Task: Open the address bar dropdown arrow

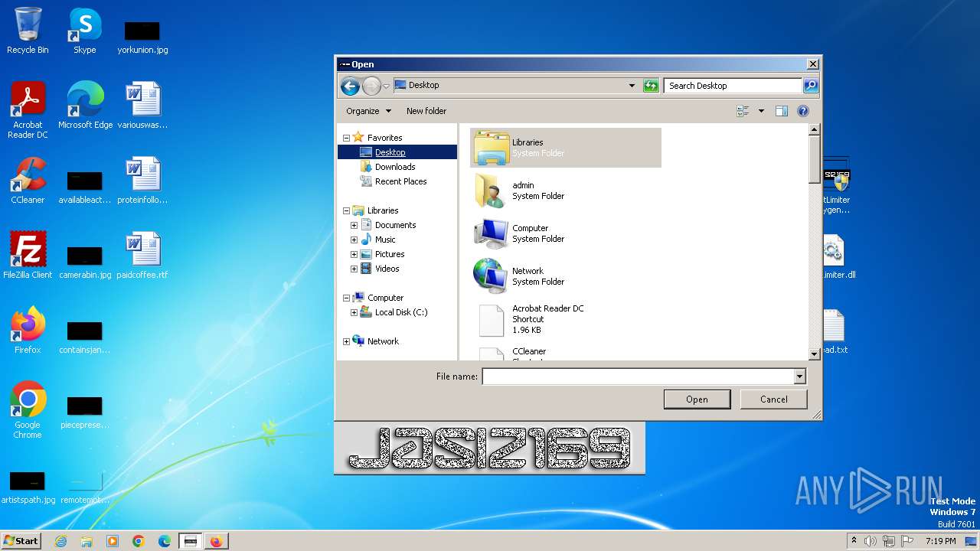Action: (632, 86)
